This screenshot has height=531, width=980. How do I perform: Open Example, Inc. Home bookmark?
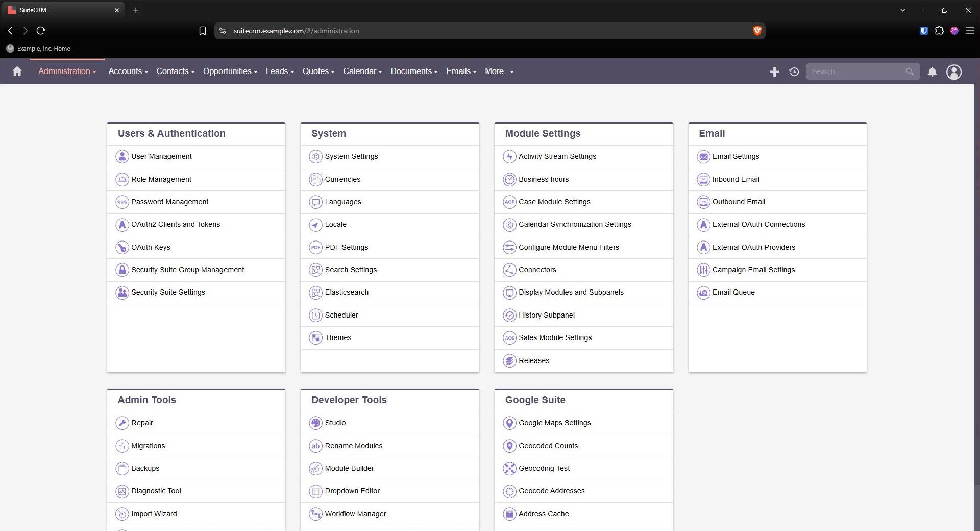(38, 49)
